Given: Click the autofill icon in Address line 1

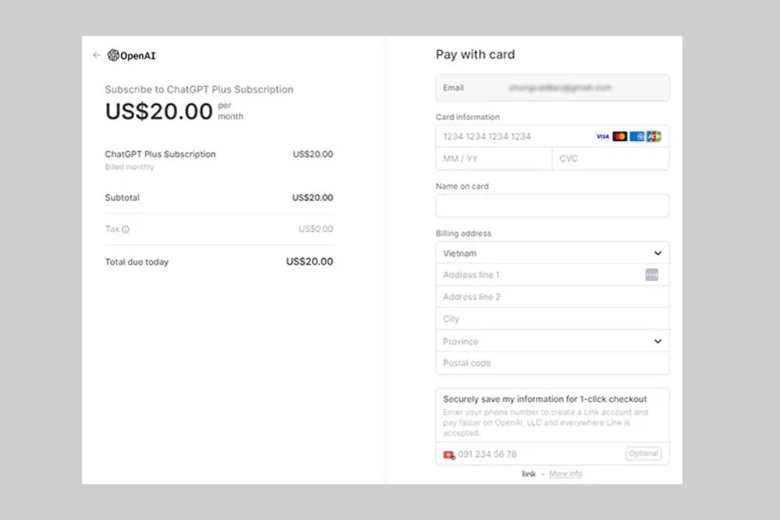Looking at the screenshot, I should 652,275.
